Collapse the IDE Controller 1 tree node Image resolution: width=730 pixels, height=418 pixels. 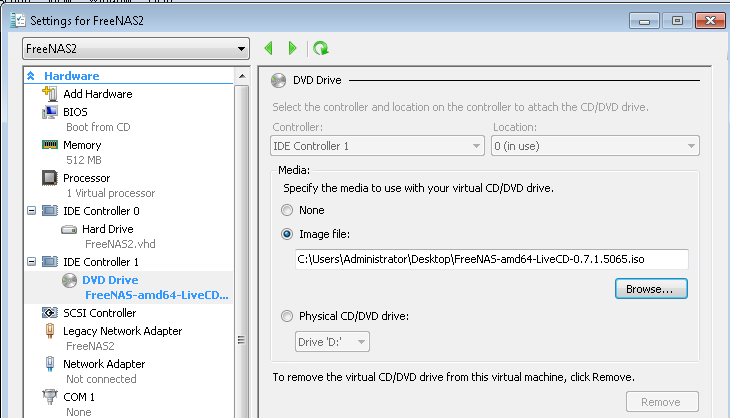click(x=31, y=262)
